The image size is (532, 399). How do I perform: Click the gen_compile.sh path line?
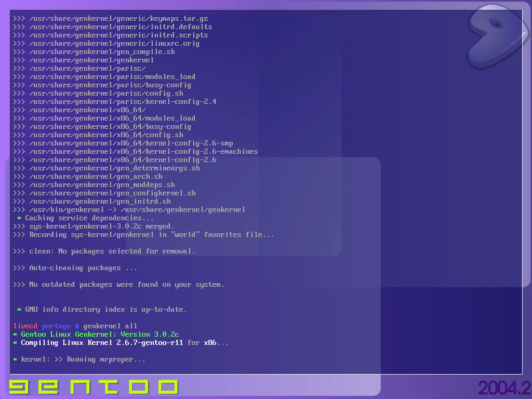[94, 52]
